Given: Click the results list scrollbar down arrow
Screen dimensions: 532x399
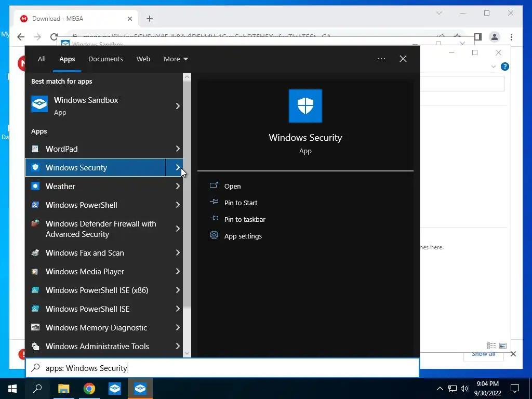Looking at the screenshot, I should pos(187,353).
